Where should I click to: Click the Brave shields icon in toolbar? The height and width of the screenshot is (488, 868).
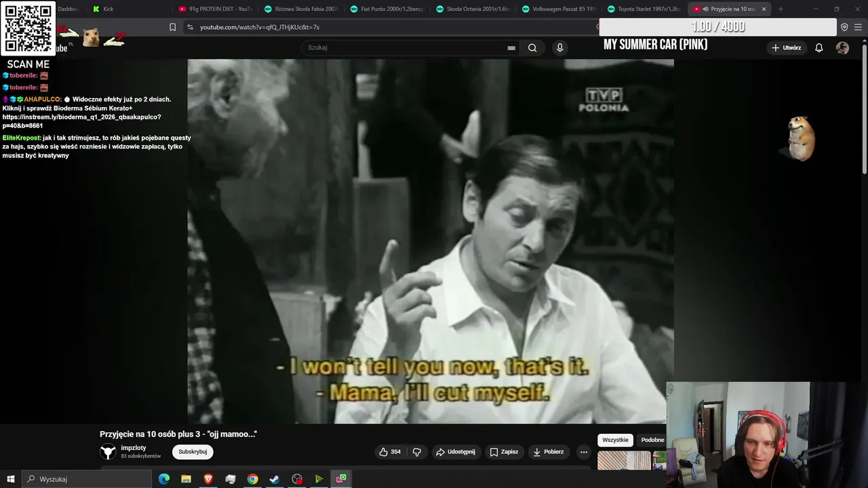pyautogui.click(x=844, y=27)
